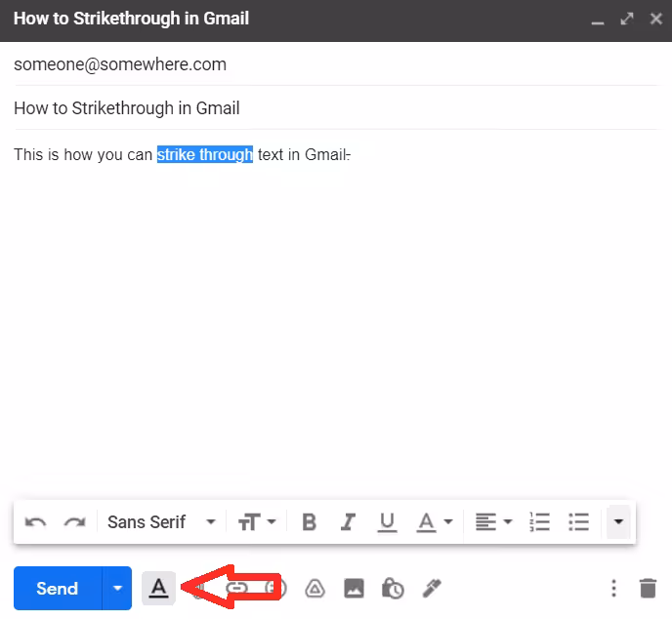Toggle the formatting options toolbar

[158, 588]
